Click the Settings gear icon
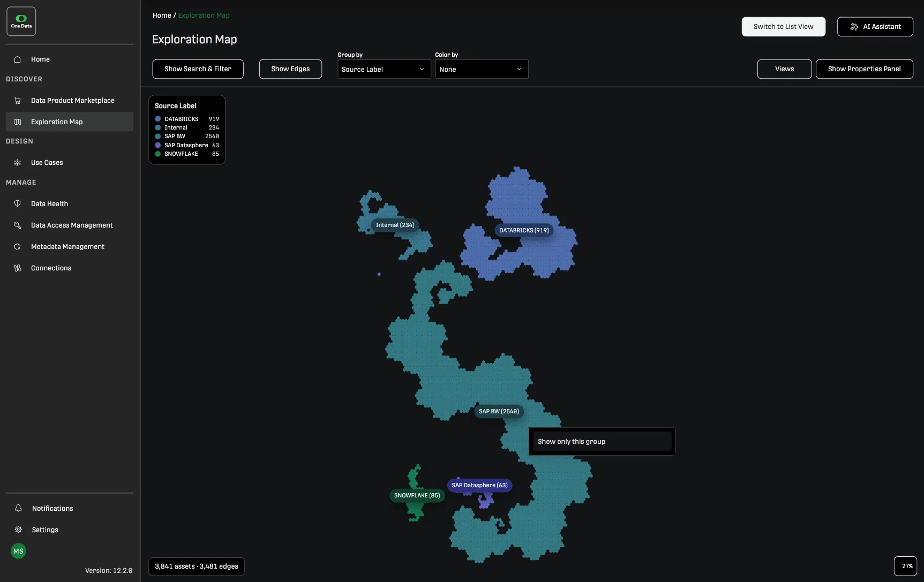Image resolution: width=924 pixels, height=582 pixels. tap(18, 530)
